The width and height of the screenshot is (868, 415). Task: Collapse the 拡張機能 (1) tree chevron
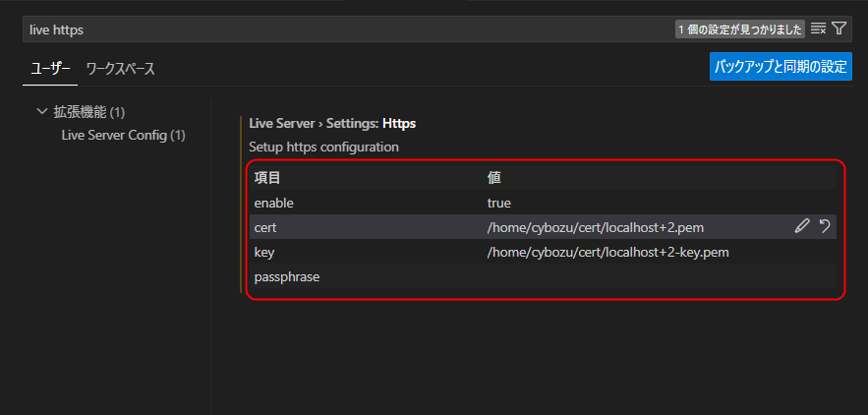coord(41,112)
